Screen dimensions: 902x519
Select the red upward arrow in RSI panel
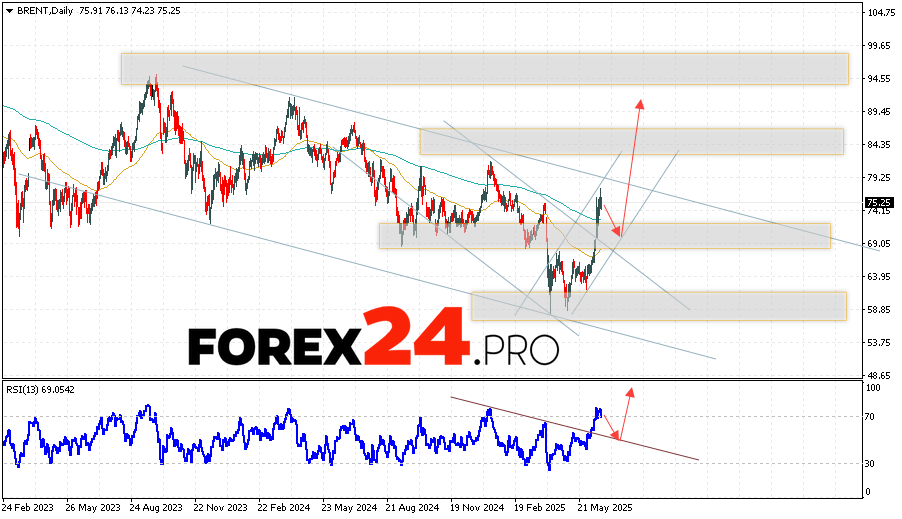pyautogui.click(x=626, y=410)
